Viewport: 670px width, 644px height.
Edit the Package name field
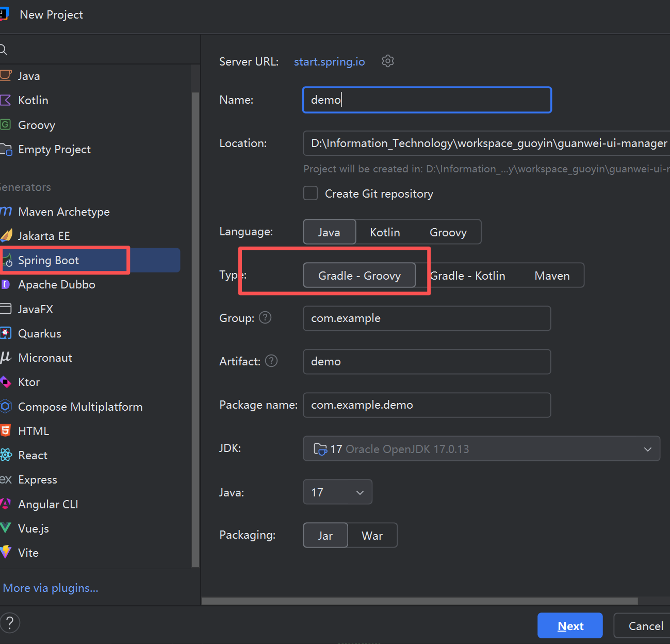427,405
